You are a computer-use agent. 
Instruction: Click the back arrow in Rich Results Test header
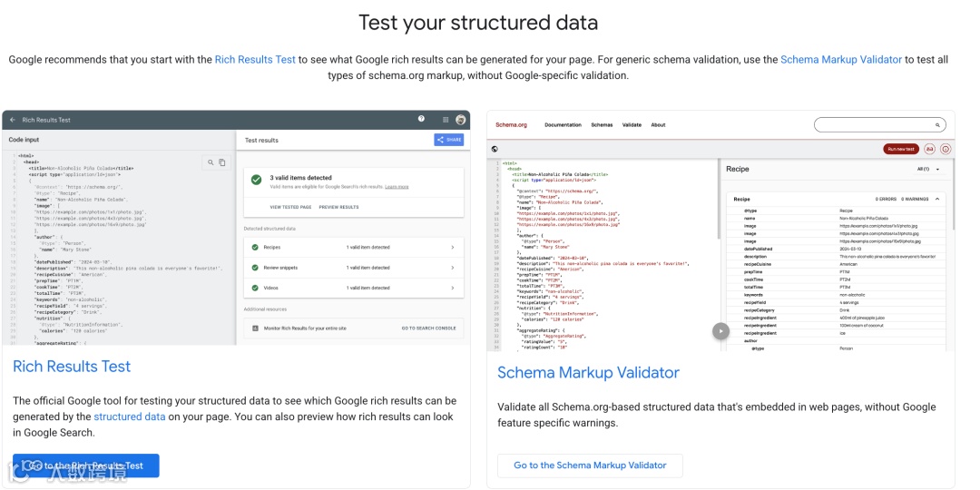(x=13, y=120)
